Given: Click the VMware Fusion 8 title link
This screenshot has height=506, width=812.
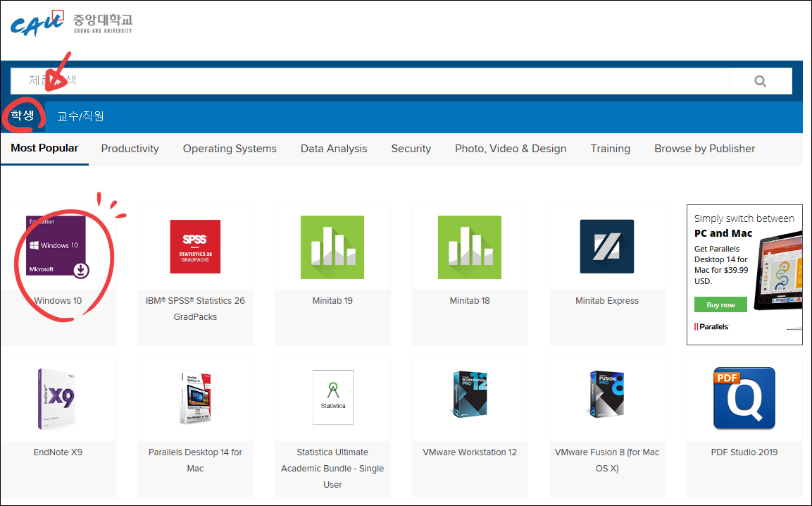Looking at the screenshot, I should coord(607,460).
